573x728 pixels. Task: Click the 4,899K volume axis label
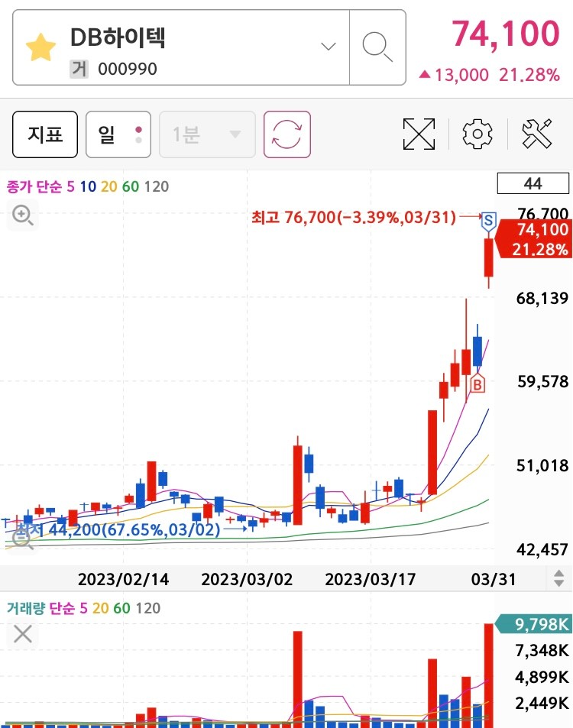(x=542, y=677)
